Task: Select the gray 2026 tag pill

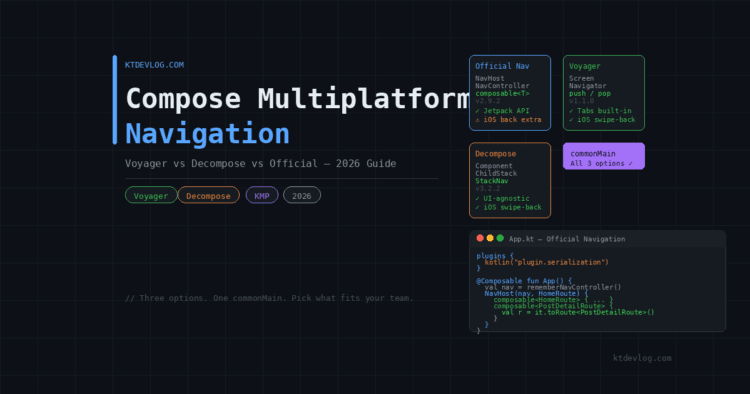Action: pyautogui.click(x=301, y=196)
